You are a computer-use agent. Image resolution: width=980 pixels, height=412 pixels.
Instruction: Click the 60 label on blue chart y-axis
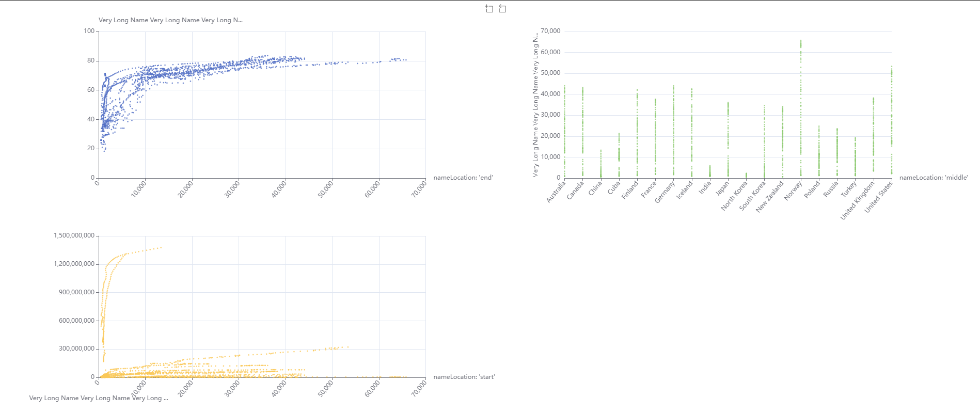click(91, 90)
